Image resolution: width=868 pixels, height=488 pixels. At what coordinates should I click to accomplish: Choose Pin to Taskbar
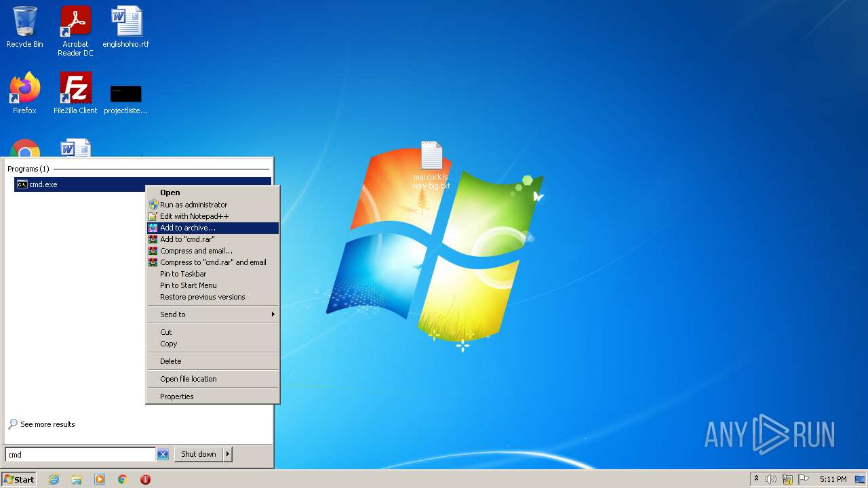(x=213, y=274)
